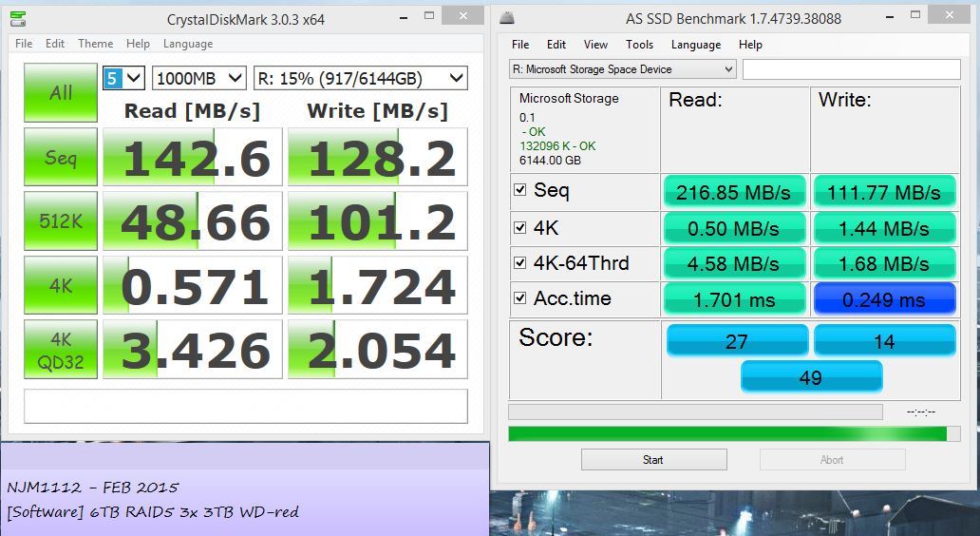The image size is (980, 536).
Task: Click the Start button in AS SSD
Action: coord(653,460)
